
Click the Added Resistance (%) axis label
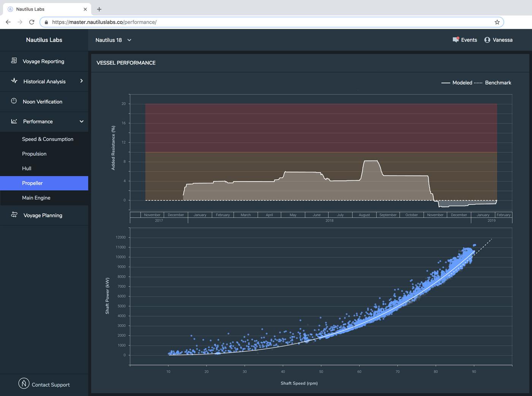[x=113, y=148]
